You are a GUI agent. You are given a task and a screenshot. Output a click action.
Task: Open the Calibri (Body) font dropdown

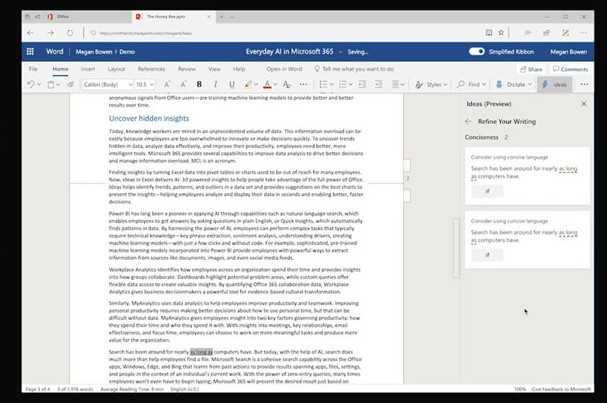point(104,85)
